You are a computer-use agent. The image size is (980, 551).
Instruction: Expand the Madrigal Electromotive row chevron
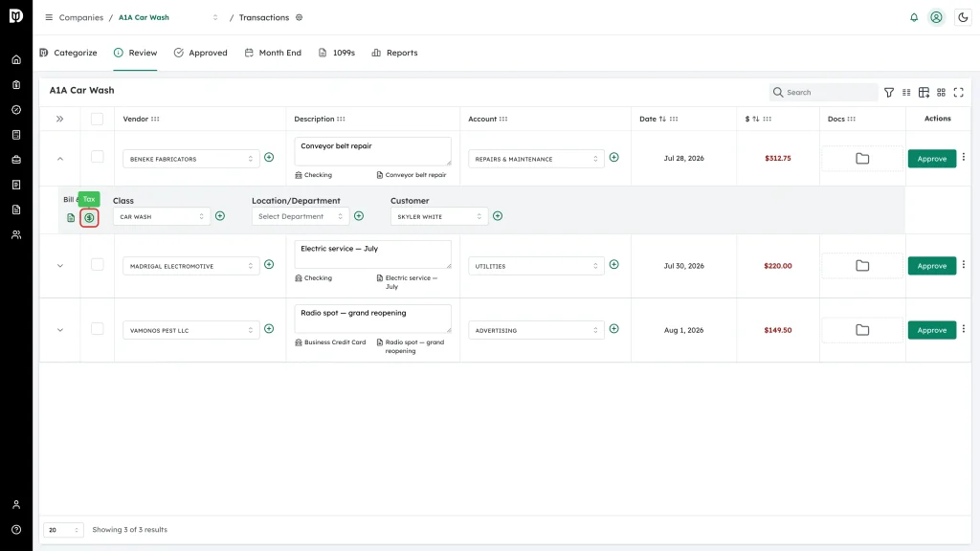60,266
